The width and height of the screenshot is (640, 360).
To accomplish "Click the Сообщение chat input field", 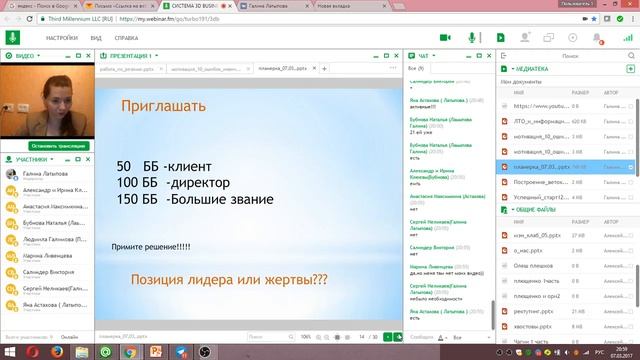I will [x=422, y=337].
